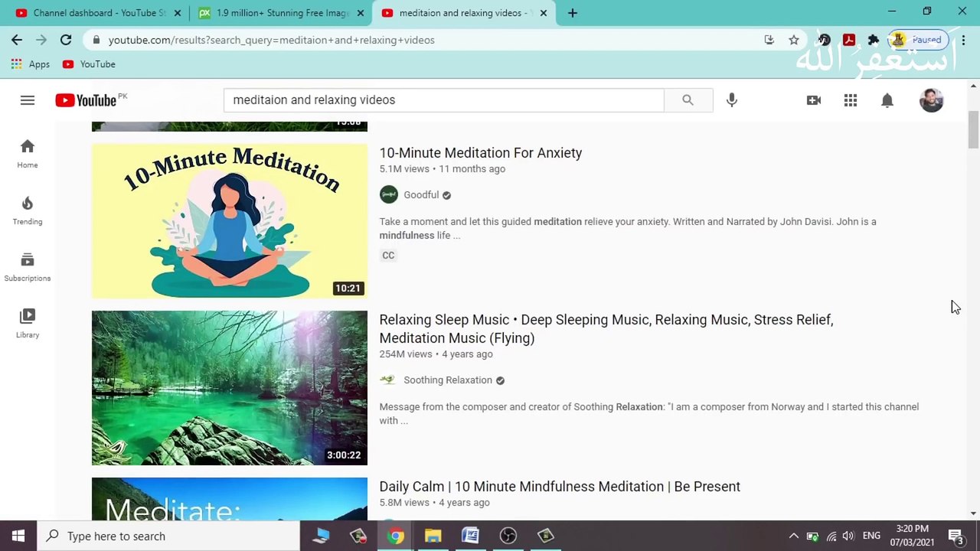The width and height of the screenshot is (980, 551).
Task: Go back one page in the browser
Action: pos(17,40)
